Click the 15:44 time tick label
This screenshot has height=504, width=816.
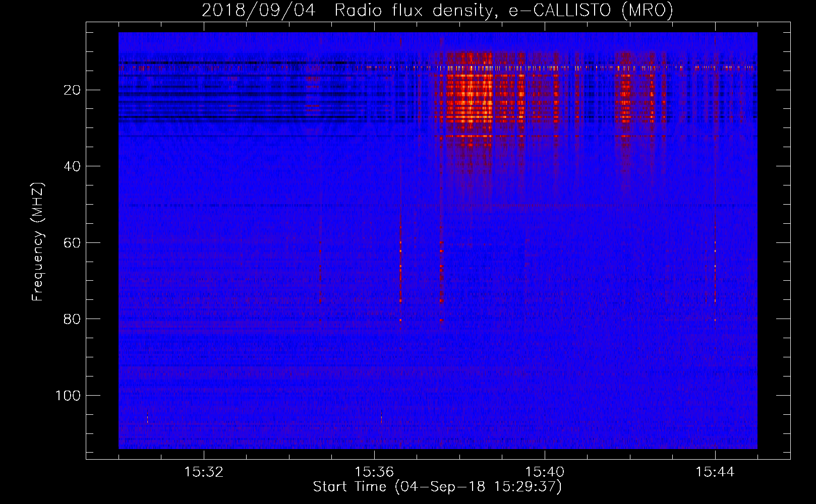(715, 472)
